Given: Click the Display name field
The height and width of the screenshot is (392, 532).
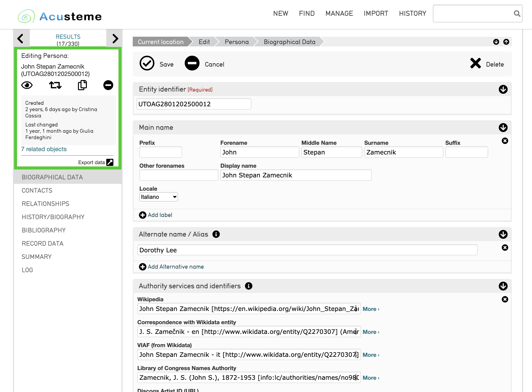Looking at the screenshot, I should (296, 175).
